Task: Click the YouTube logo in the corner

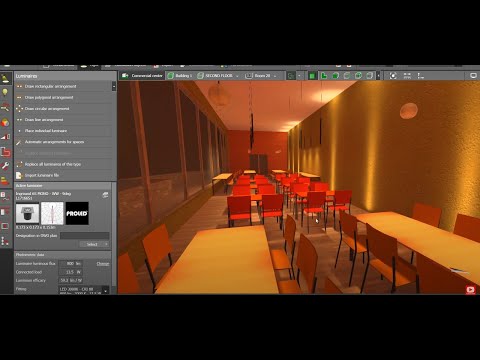Action: (x=471, y=290)
